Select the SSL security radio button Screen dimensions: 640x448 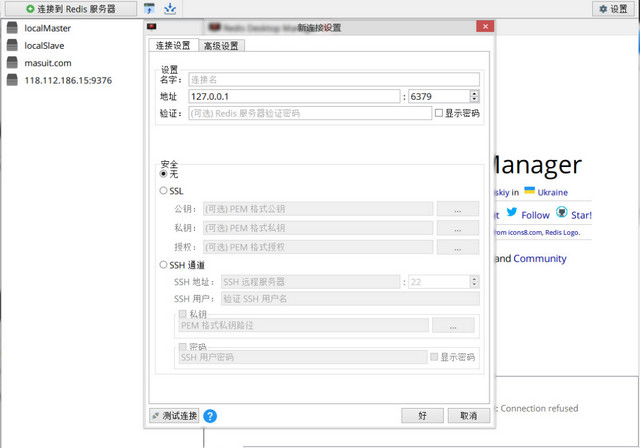coord(163,191)
